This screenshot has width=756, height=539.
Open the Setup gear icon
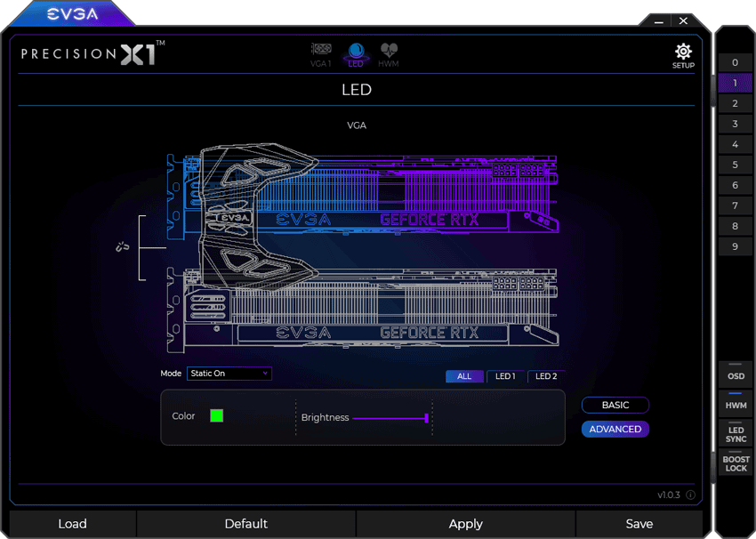click(x=683, y=56)
